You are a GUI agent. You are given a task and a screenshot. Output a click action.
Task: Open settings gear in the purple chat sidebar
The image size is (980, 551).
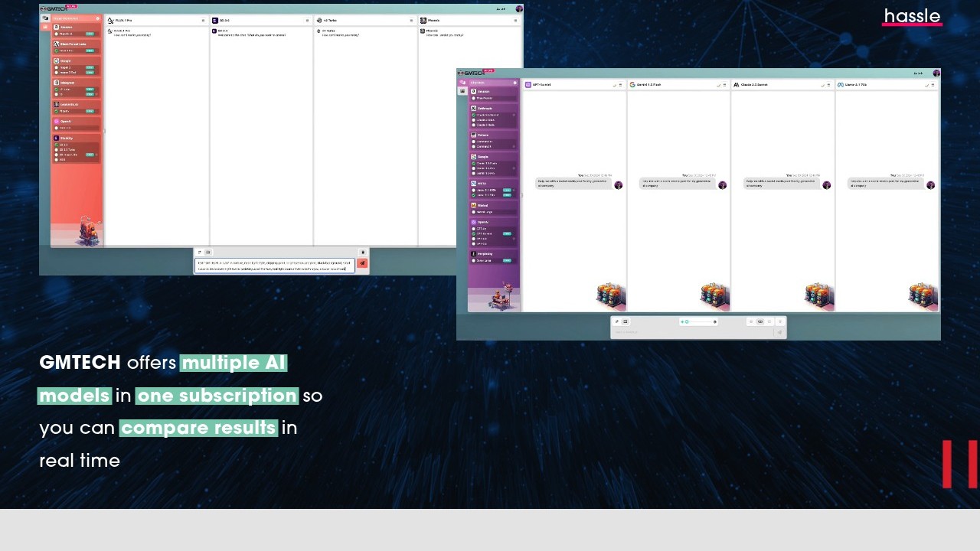point(515,83)
